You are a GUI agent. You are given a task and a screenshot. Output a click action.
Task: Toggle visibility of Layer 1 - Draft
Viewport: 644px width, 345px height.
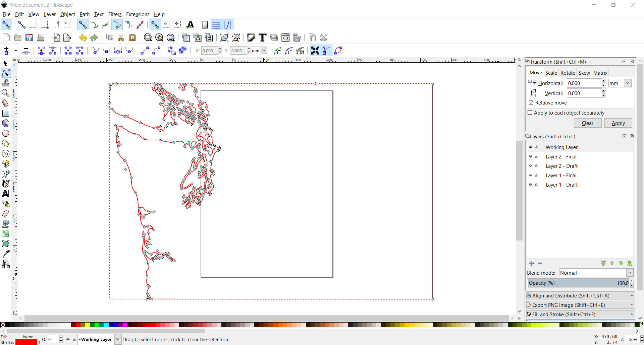tap(531, 185)
